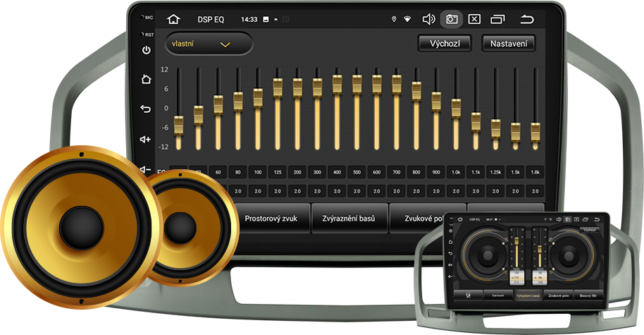
Task: Open the 'Zvýraznění basů' tab
Action: coord(349,219)
